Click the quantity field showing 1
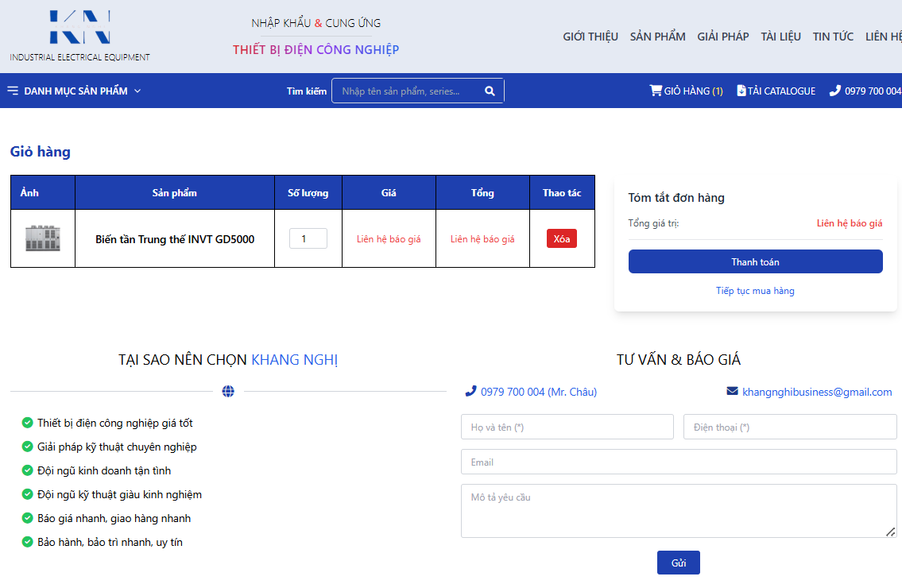Screen dimensions: 902x588 (308, 238)
